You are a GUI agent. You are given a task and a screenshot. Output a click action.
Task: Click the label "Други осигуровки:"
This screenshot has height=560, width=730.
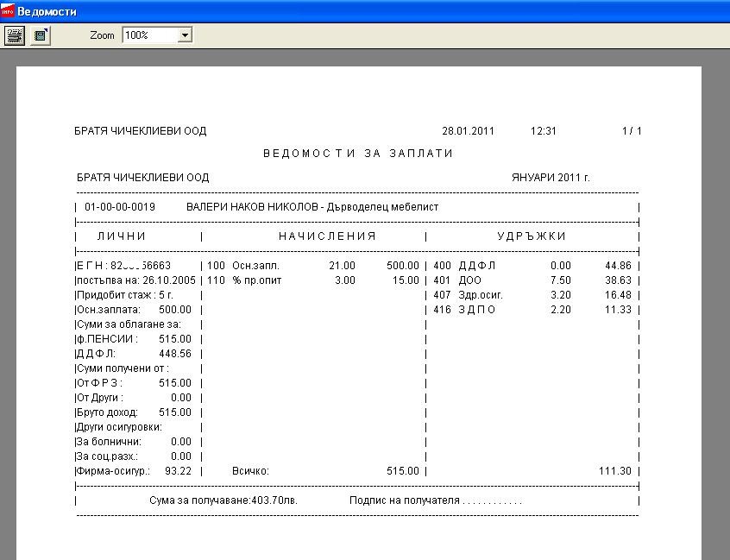(120, 427)
